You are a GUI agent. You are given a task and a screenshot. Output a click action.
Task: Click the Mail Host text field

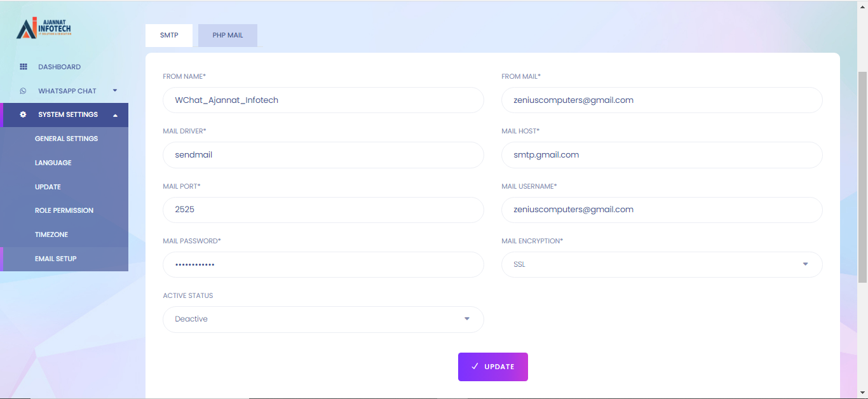pos(661,155)
